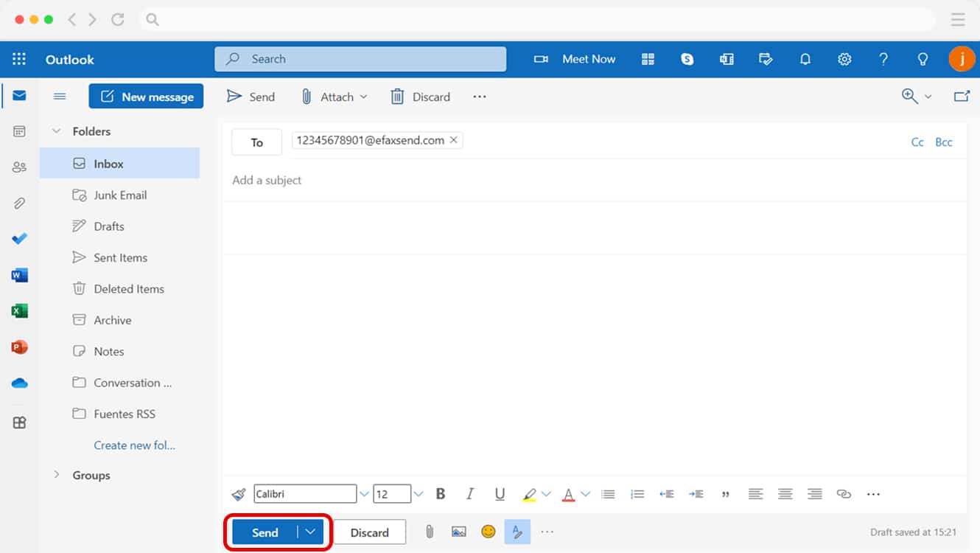Toggle italic formatting
Screen dimensions: 980x553
click(470, 493)
